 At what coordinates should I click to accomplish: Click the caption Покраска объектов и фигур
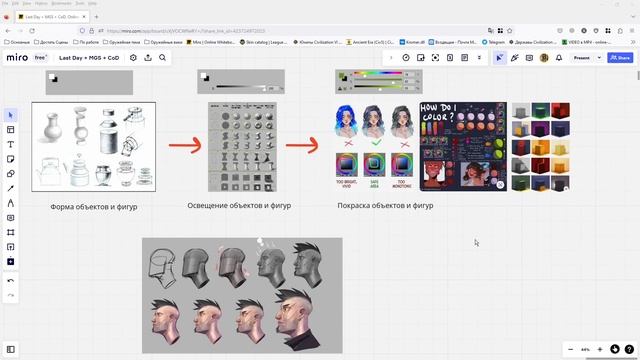(x=385, y=206)
